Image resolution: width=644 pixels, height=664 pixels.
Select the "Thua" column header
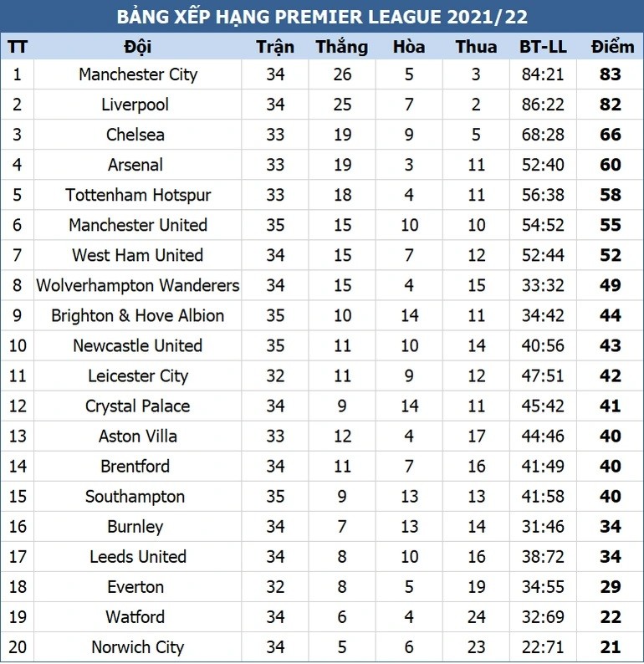coord(476,46)
